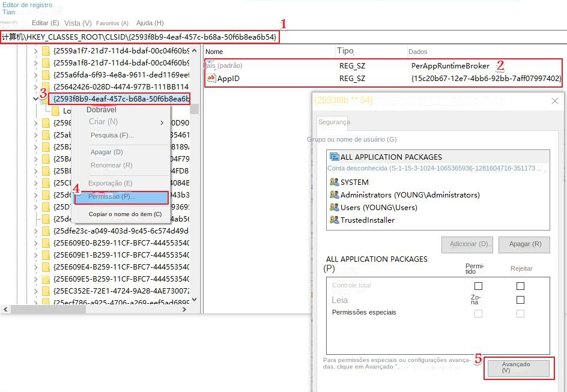
Task: Choose Copiar o nome do item (C)
Action: tap(125, 214)
